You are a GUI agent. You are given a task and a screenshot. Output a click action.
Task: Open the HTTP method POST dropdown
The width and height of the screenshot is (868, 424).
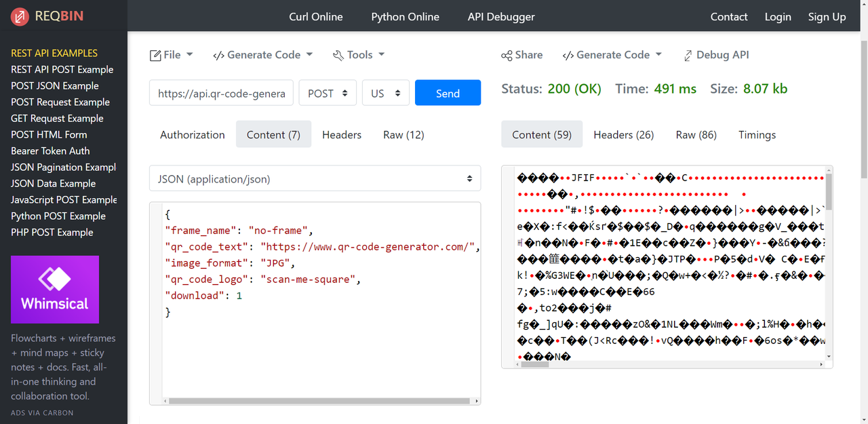[x=328, y=94]
